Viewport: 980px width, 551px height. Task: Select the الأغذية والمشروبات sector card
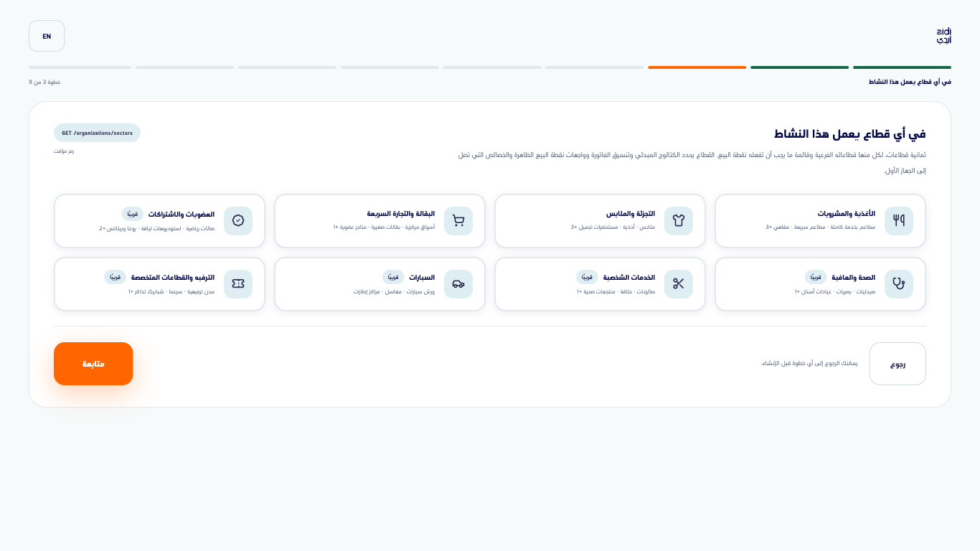[820, 221]
